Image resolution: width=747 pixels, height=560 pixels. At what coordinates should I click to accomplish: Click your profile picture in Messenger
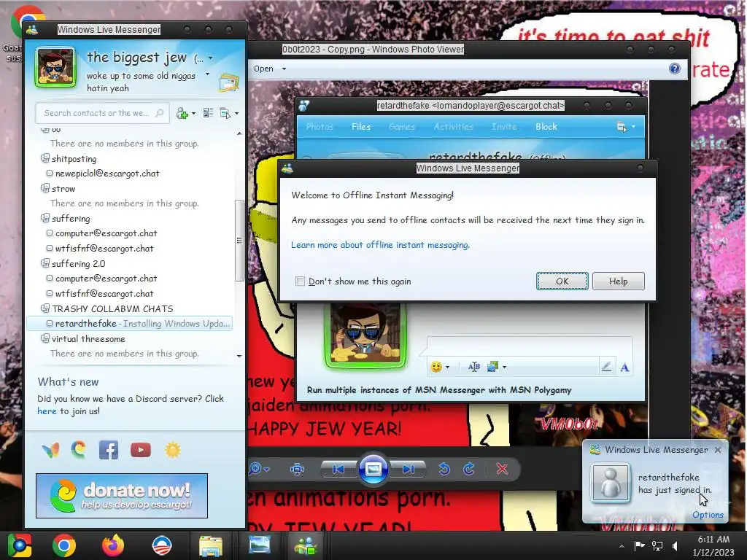point(55,67)
